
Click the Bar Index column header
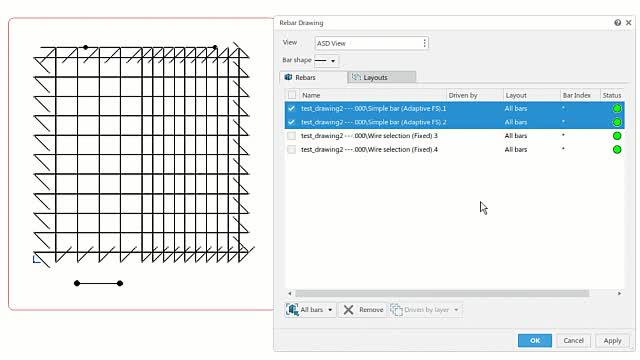580,95
